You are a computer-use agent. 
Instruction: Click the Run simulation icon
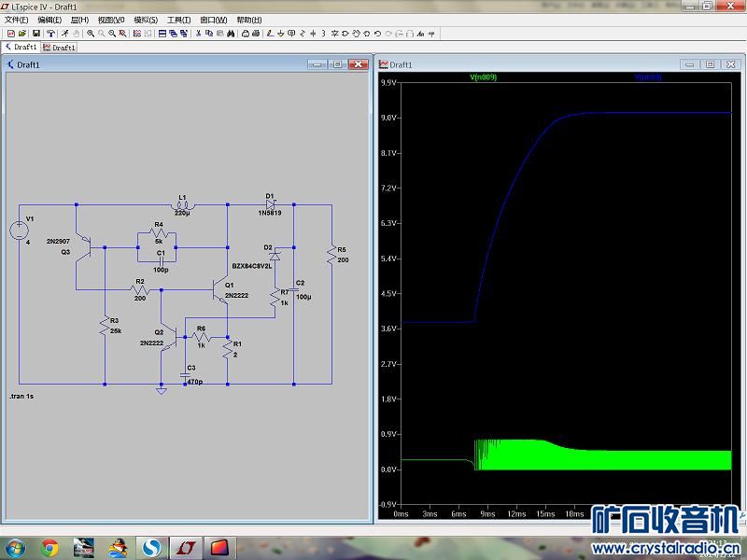64,34
